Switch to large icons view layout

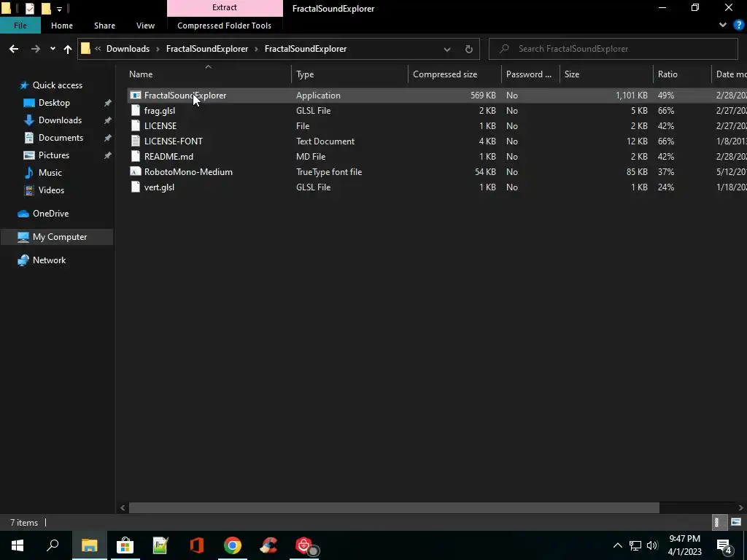pyautogui.click(x=736, y=522)
